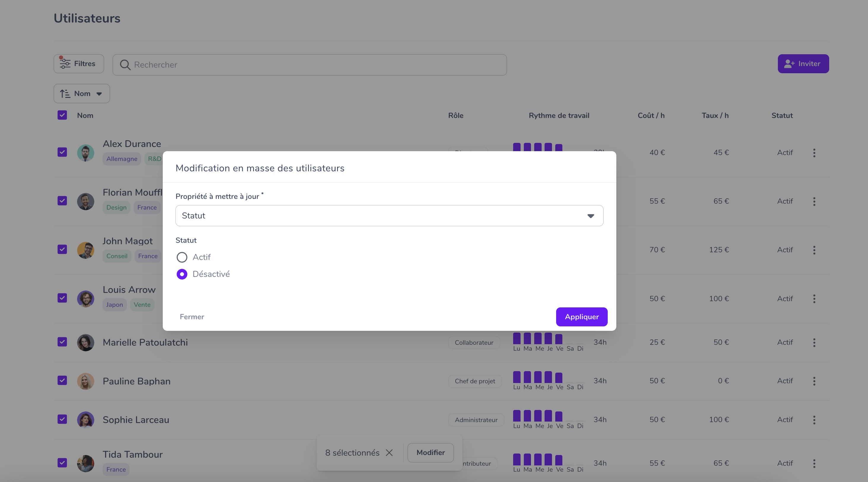Uncheck Marielle Patoulatchi's row checkbox
Screen dimensions: 868x482
[x=62, y=341]
